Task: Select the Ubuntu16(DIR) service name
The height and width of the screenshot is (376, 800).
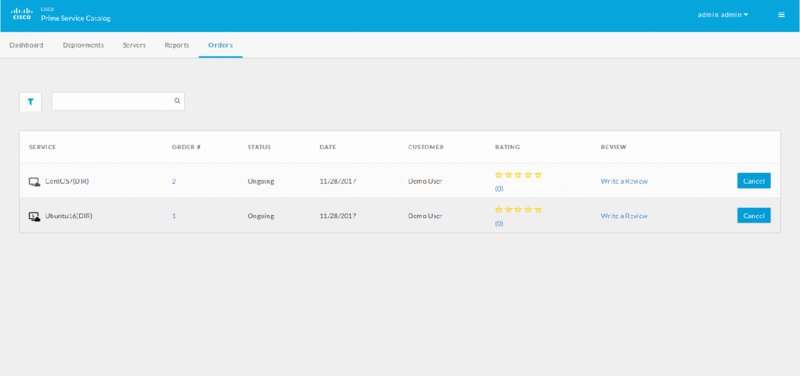Action: 69,216
